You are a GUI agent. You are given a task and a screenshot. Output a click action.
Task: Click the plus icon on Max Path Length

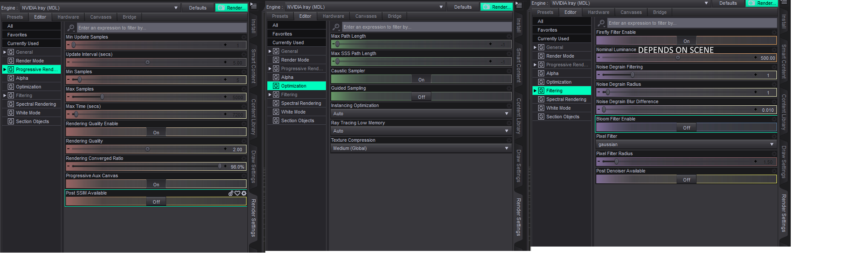pyautogui.click(x=490, y=44)
